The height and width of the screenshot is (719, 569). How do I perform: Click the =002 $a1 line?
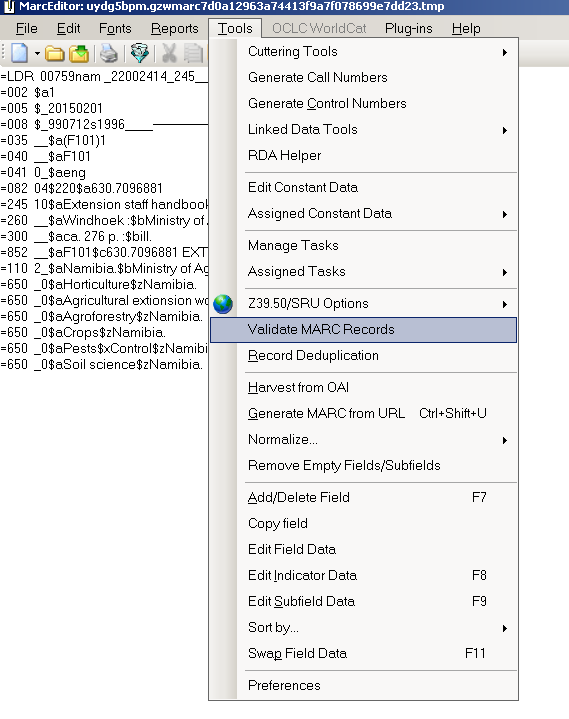click(x=28, y=93)
